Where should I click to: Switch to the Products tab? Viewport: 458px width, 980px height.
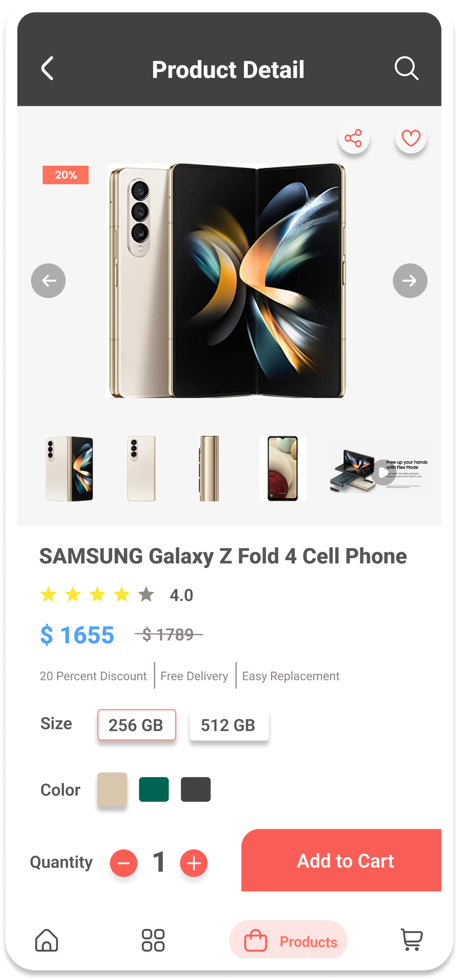288,940
